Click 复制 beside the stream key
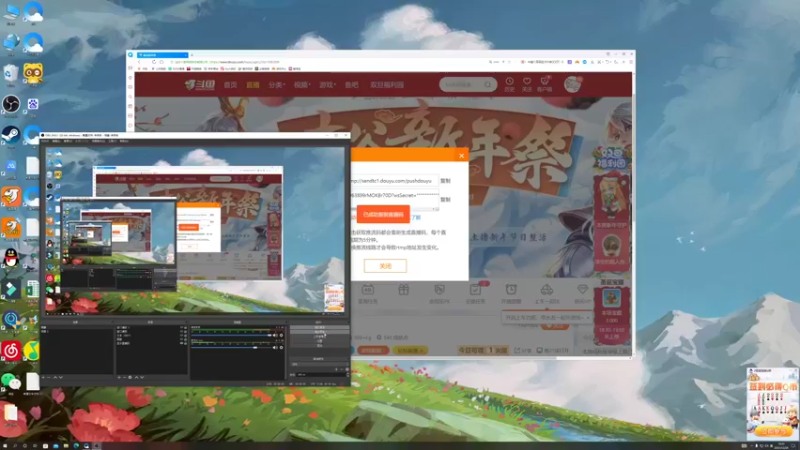The image size is (800, 450). 445,199
